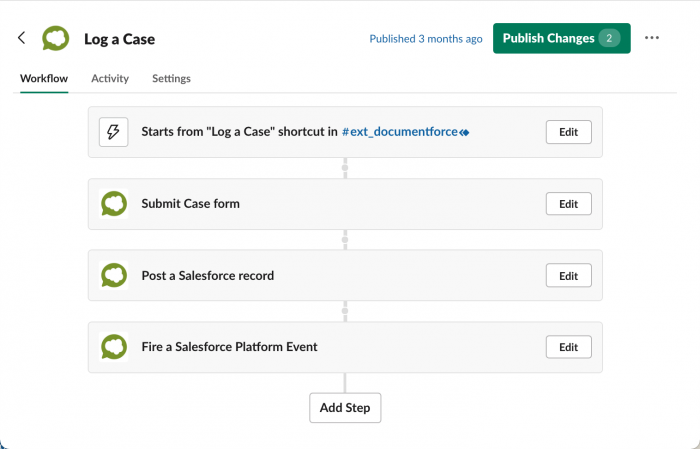Edit the Fire a Salesforce Platform Event step
Image resolution: width=700 pixels, height=449 pixels.
[568, 347]
